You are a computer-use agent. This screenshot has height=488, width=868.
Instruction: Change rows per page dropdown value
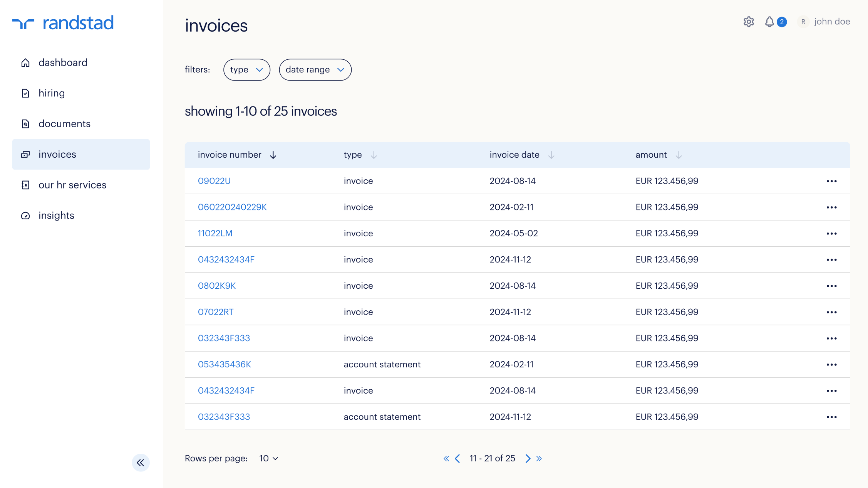click(x=268, y=458)
